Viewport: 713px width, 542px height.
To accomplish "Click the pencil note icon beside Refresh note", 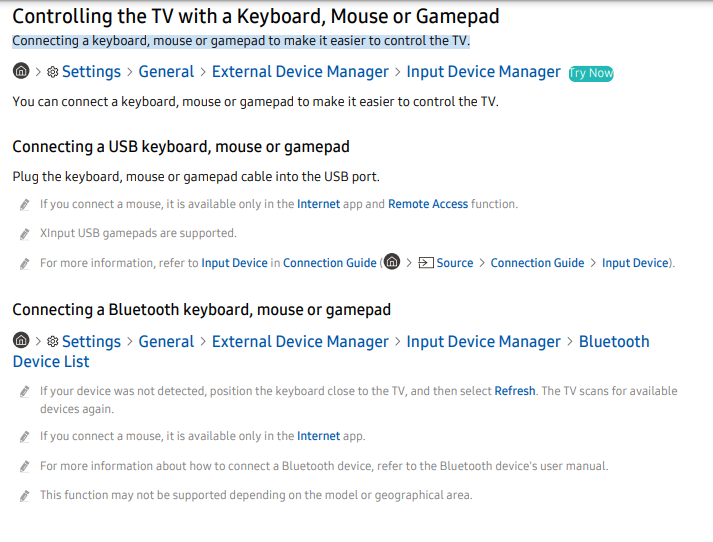I will tap(25, 391).
